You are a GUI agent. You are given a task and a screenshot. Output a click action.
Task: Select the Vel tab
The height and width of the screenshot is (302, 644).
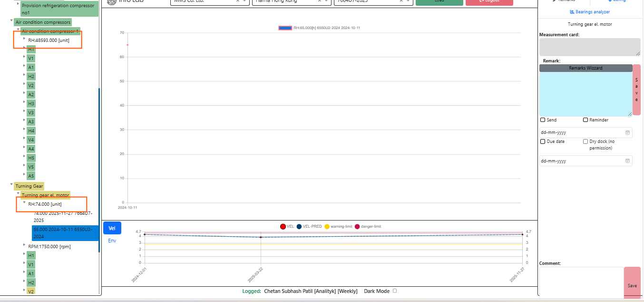(x=112, y=228)
